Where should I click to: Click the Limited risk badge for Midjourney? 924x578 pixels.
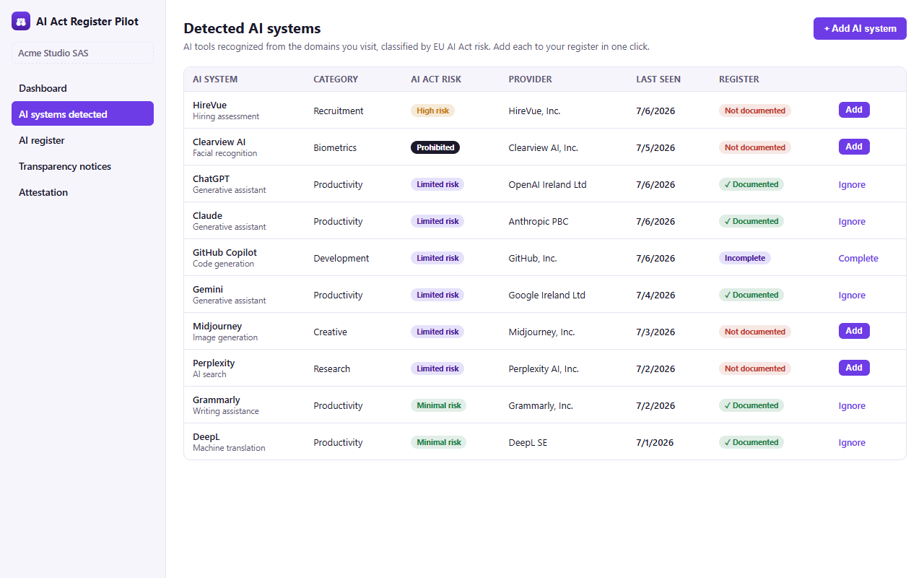437,332
